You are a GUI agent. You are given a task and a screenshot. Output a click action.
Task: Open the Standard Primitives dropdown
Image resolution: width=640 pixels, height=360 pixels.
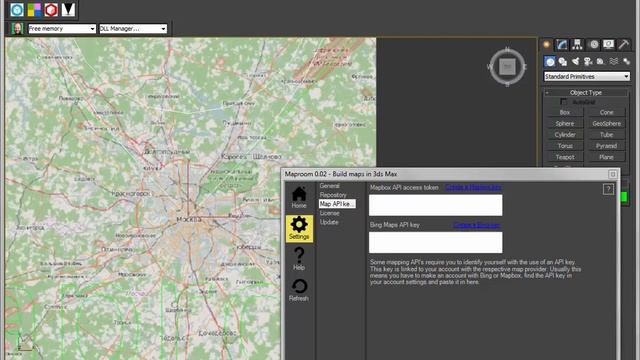click(x=587, y=76)
